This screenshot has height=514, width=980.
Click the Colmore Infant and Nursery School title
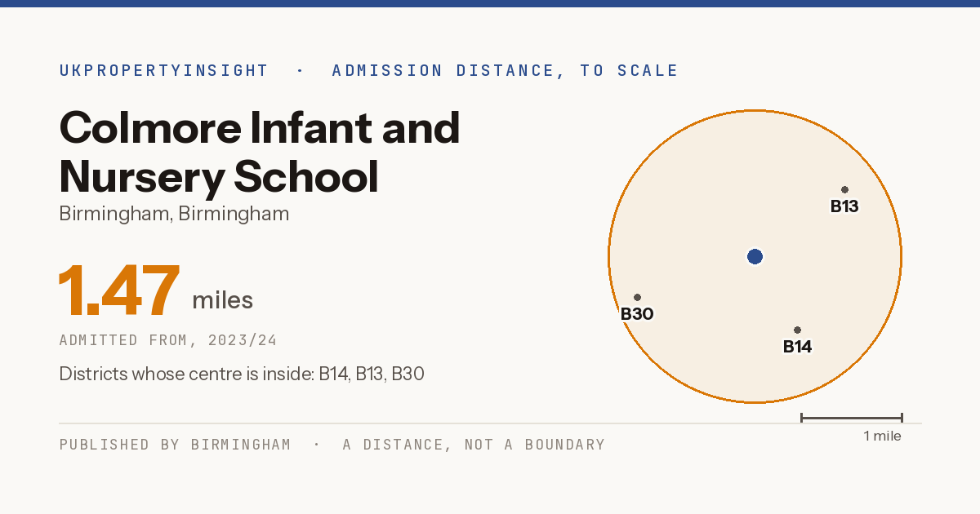pyautogui.click(x=260, y=153)
